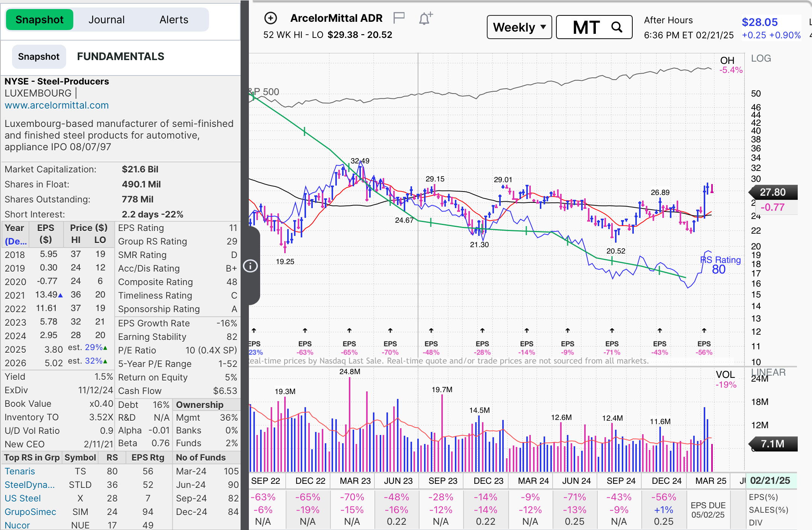Click the SEP 23 time axis label
This screenshot has height=530, width=812.
point(443,481)
